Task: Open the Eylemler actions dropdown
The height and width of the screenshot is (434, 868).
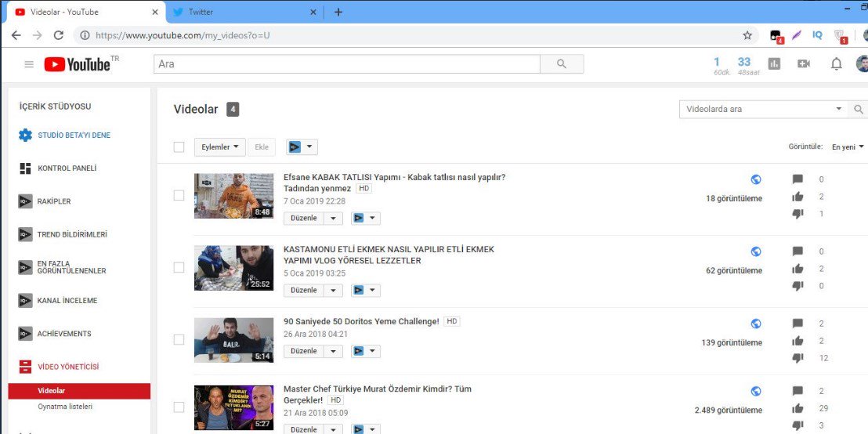Action: coord(220,146)
